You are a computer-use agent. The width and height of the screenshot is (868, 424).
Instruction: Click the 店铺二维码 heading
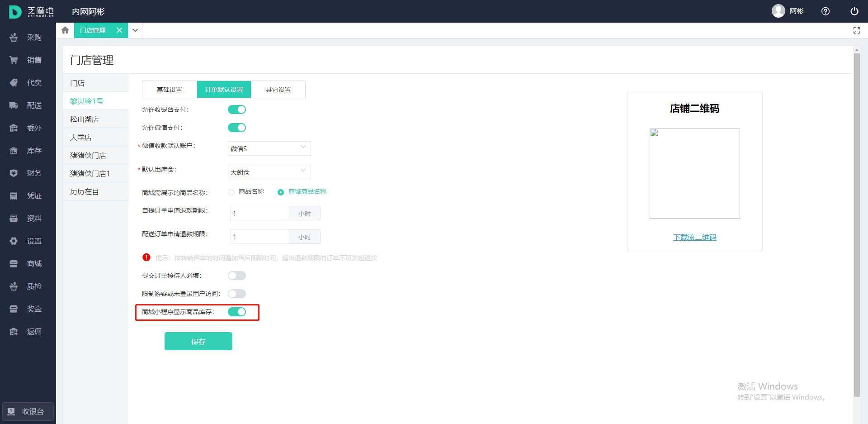tap(694, 109)
